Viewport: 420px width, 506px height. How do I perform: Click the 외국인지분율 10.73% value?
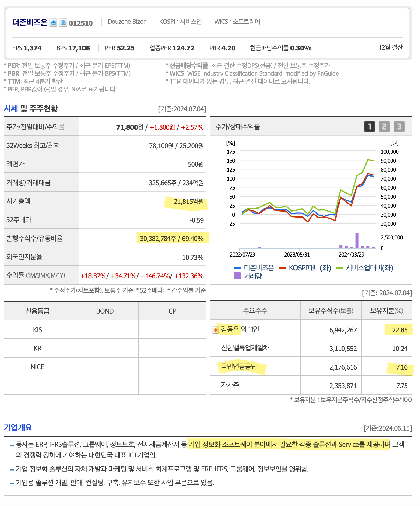click(x=193, y=257)
